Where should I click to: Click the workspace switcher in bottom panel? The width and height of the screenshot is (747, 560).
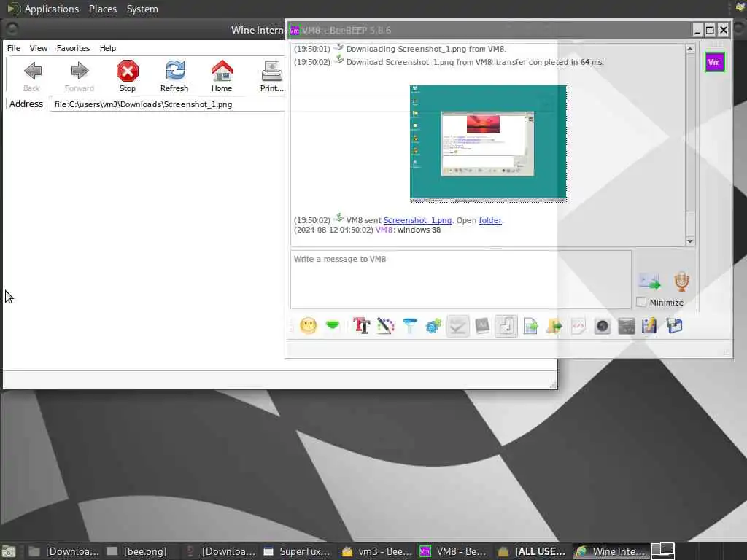click(x=662, y=551)
